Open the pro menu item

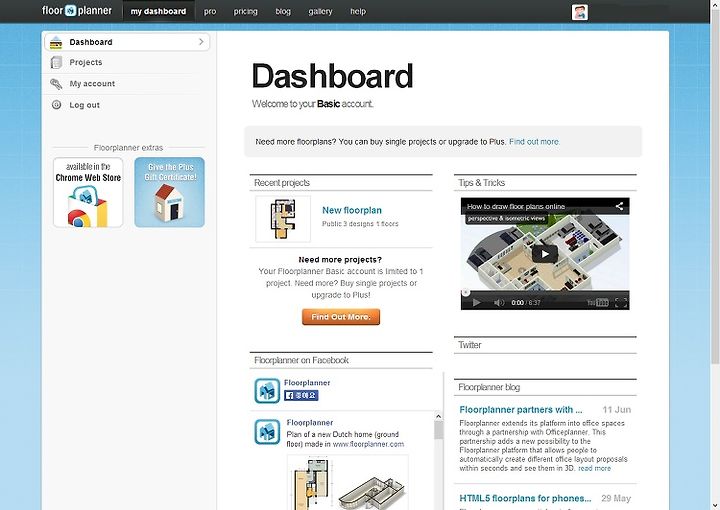pyautogui.click(x=210, y=11)
